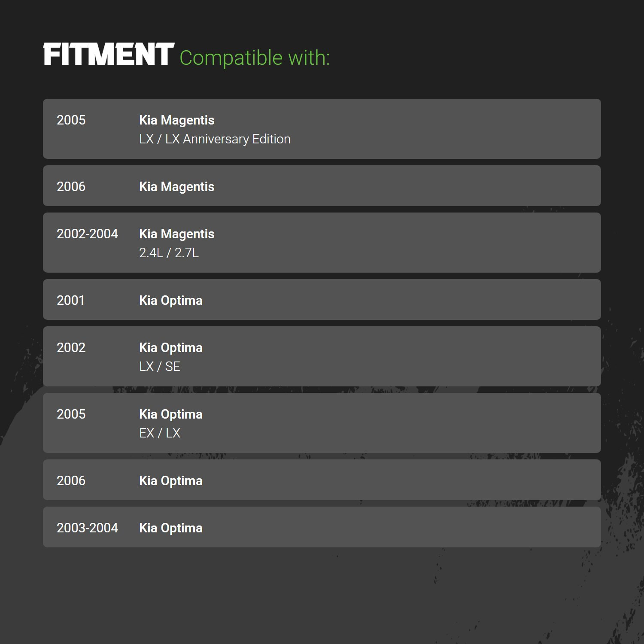
Task: Select the 2001 Kia Optima row
Action: [x=322, y=299]
